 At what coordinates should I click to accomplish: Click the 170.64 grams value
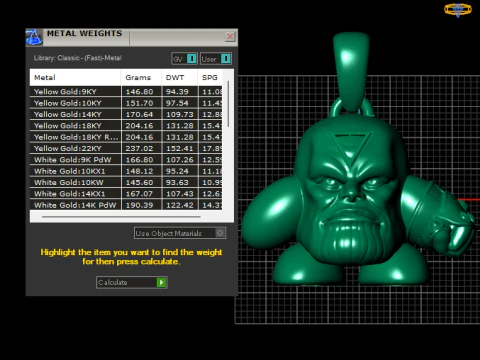coord(139,114)
